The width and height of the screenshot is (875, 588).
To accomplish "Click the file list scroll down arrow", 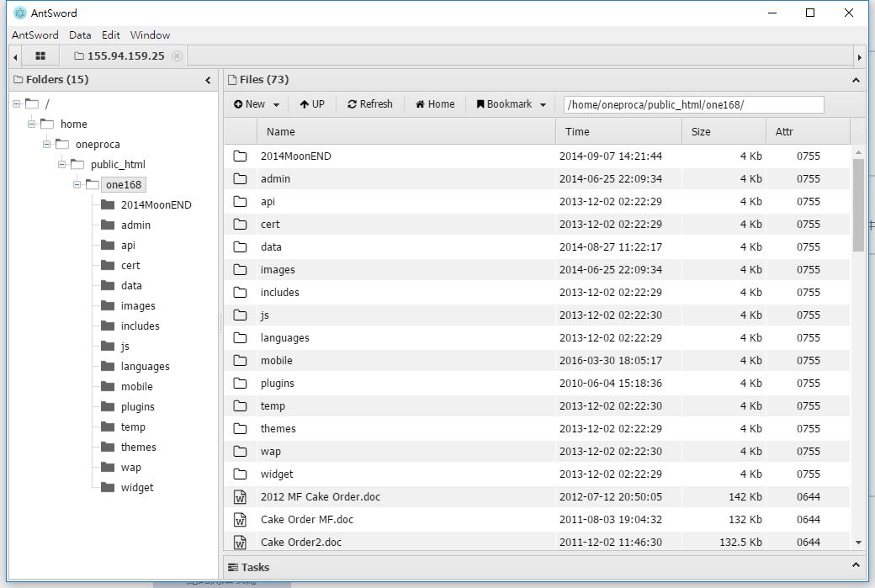I will coord(858,543).
